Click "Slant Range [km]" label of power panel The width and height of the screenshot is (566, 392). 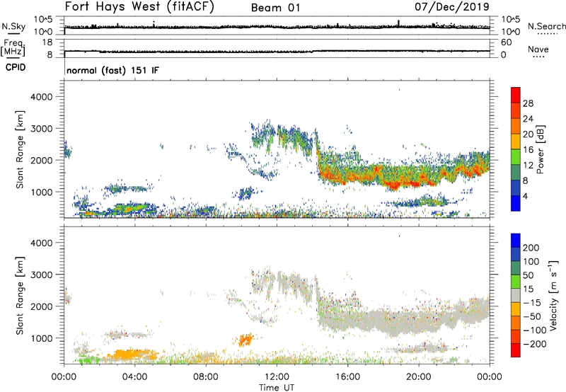point(20,149)
